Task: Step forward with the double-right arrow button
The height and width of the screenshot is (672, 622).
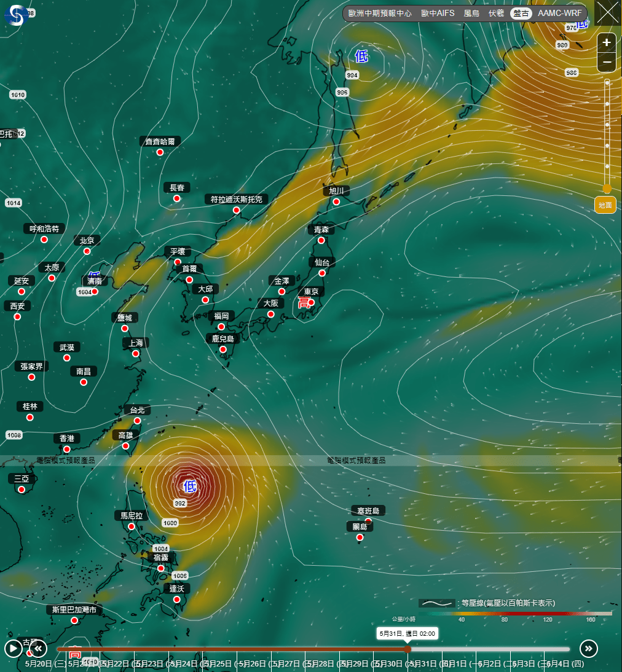Action: [589, 649]
